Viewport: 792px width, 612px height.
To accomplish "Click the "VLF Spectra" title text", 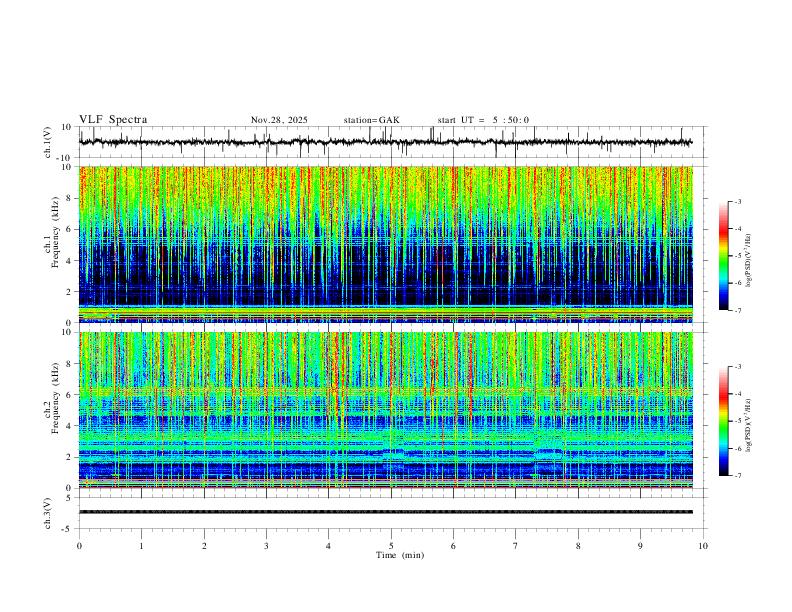I will click(x=113, y=120).
